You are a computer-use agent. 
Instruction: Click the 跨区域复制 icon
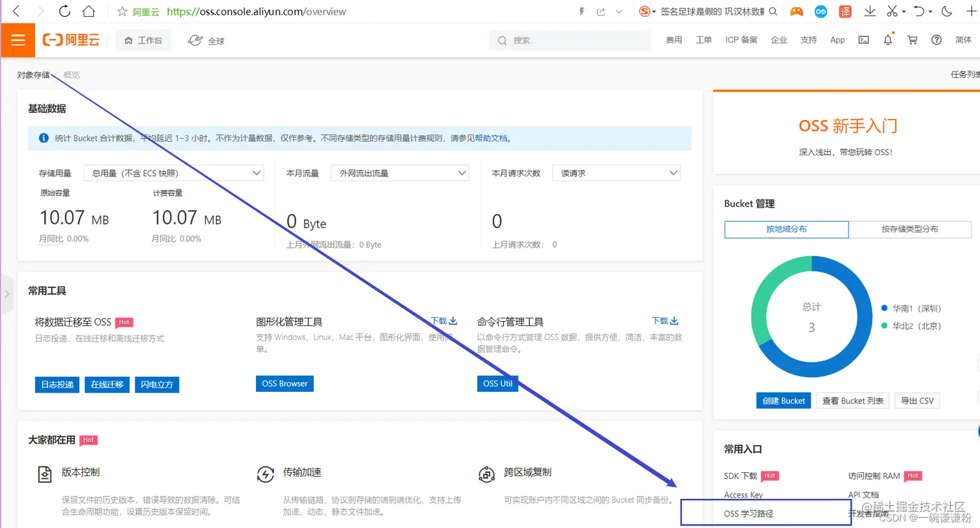487,474
